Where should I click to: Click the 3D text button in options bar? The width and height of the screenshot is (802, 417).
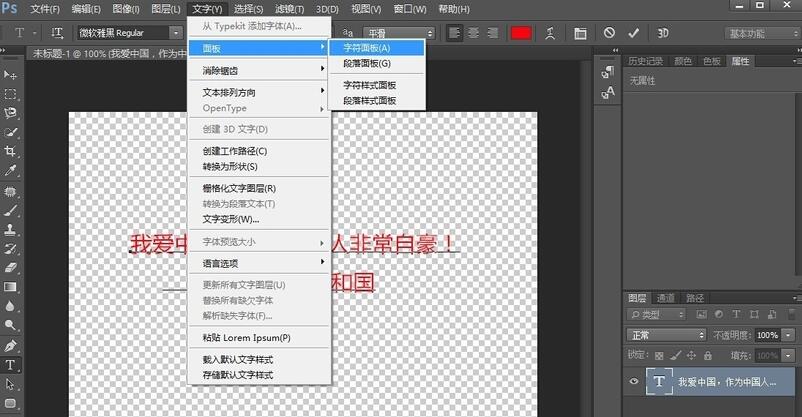point(663,33)
